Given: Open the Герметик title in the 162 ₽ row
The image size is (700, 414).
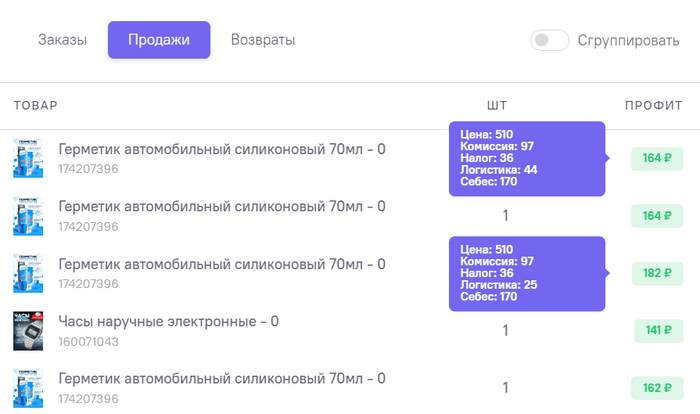Looking at the screenshot, I should (222, 379).
